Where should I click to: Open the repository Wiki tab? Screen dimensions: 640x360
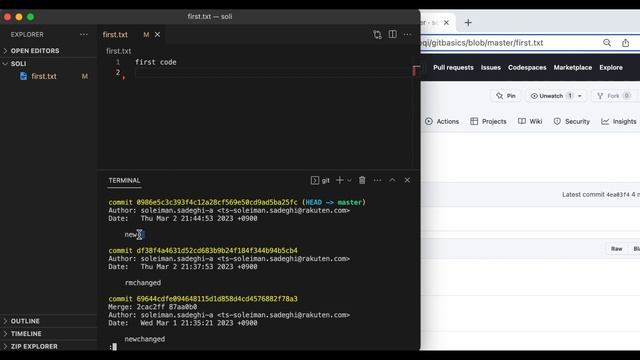click(530, 122)
